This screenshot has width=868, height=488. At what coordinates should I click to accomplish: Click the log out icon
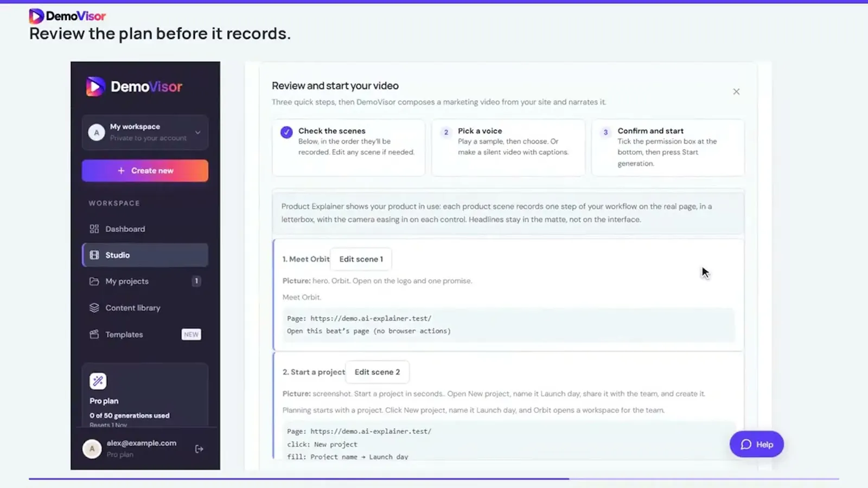(199, 449)
